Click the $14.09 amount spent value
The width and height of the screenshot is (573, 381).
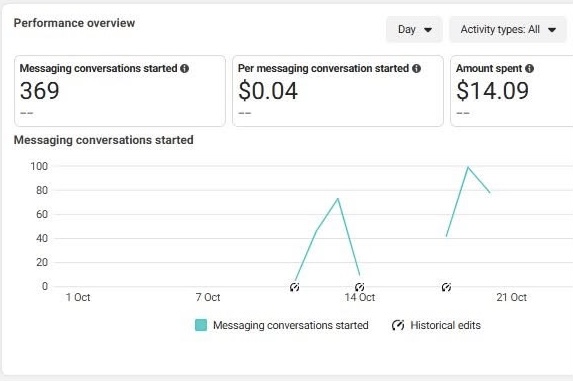(492, 91)
